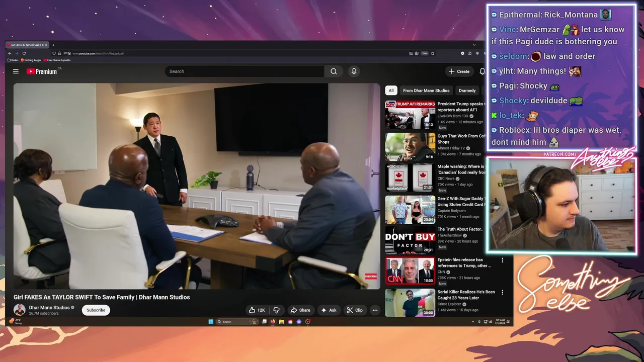This screenshot has width=644, height=362.
Task: Reload the page in browser
Action: 24,53
